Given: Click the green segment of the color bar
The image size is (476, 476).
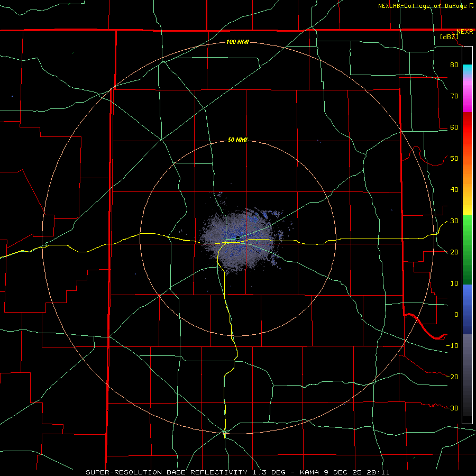Looking at the screenshot, I should 467,250.
